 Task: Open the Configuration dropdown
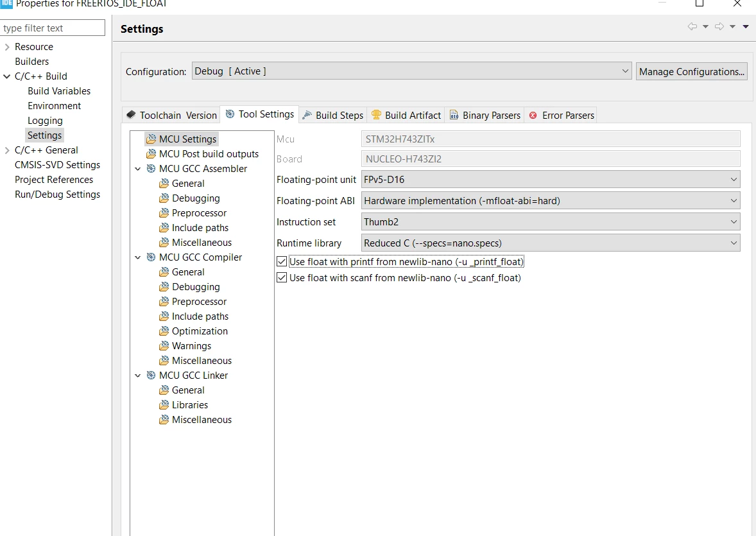(412, 71)
